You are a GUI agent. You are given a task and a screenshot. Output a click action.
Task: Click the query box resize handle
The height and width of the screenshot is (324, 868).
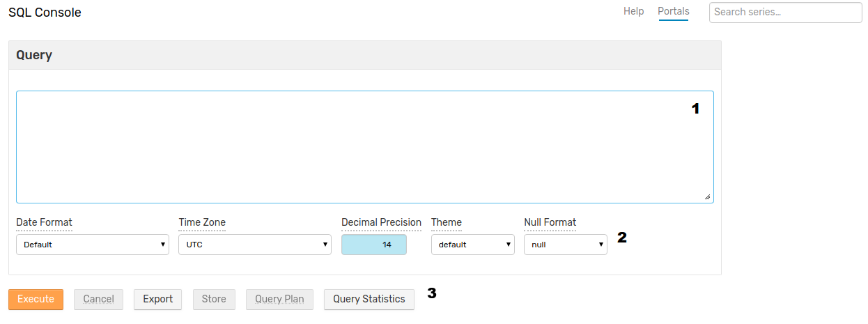click(x=708, y=197)
